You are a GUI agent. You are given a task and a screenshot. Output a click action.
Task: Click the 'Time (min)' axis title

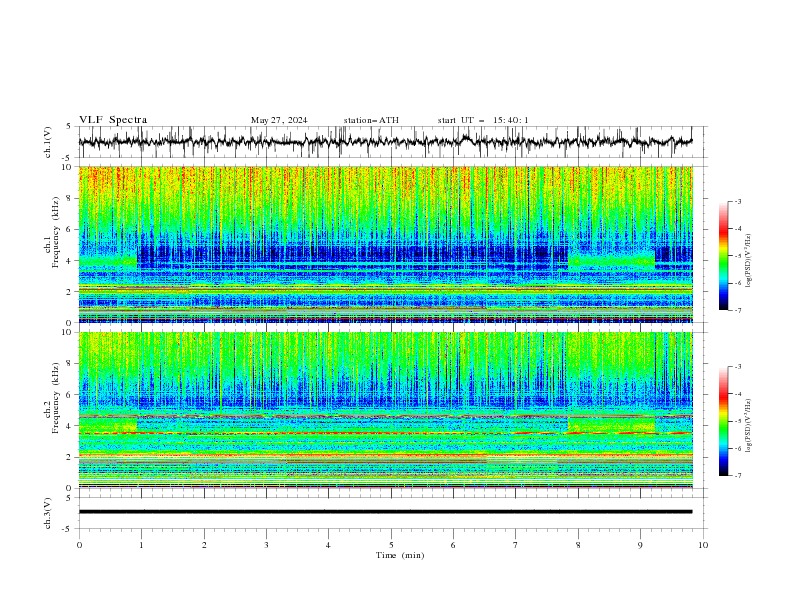click(400, 555)
